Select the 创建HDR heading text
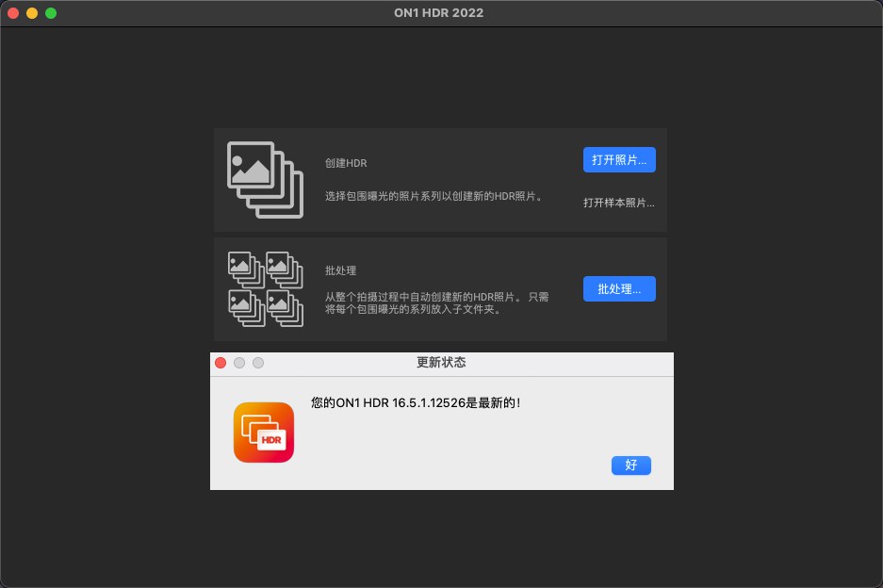This screenshot has width=883, height=588. (346, 163)
